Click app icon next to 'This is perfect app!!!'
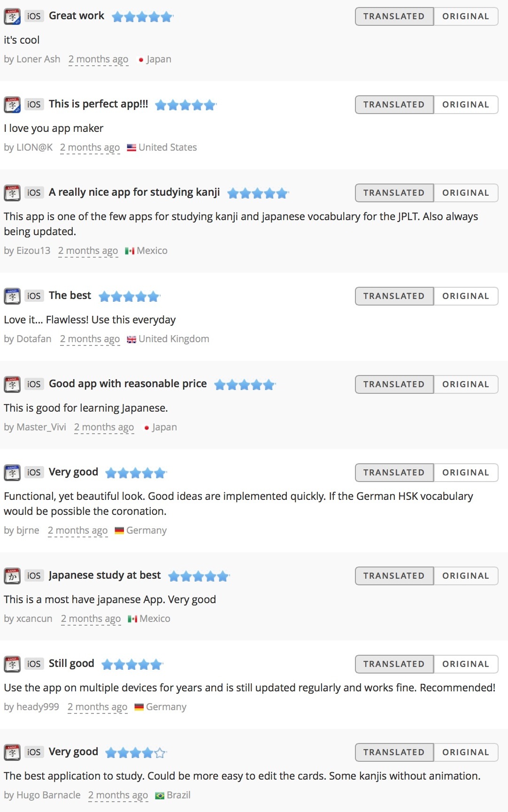 click(x=12, y=105)
